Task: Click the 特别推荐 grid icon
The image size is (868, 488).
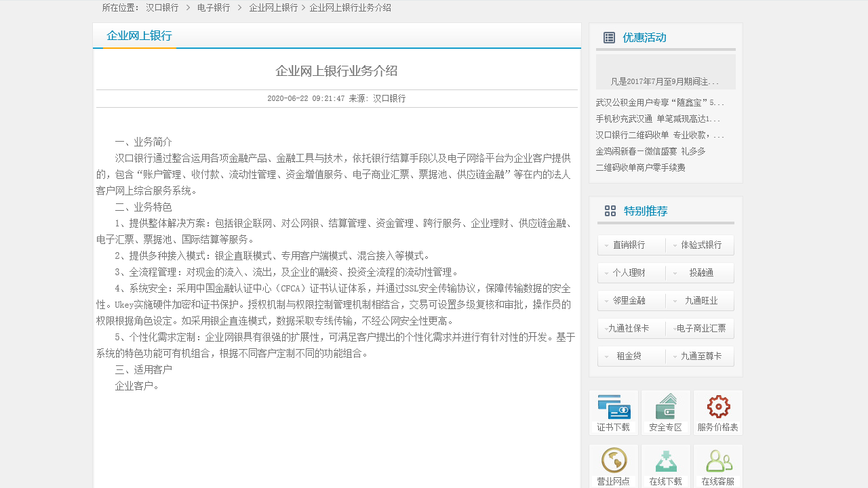Action: [610, 211]
